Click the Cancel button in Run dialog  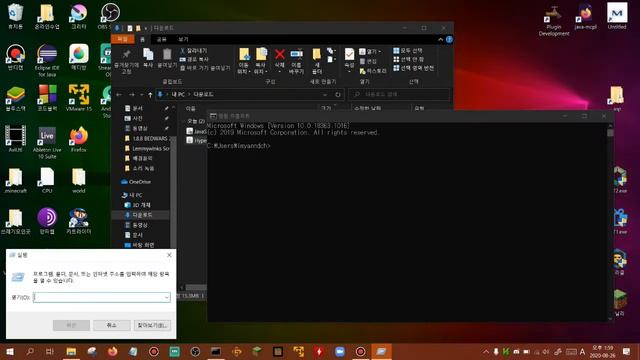click(x=111, y=325)
